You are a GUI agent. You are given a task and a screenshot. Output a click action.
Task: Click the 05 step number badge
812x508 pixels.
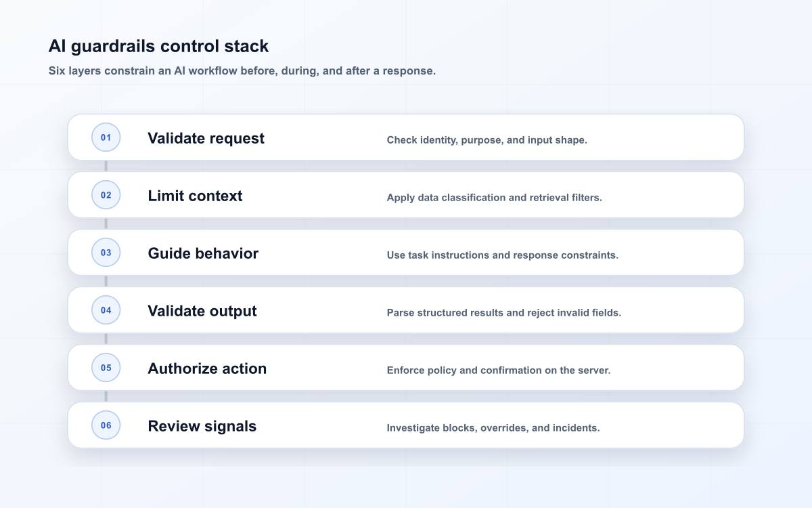point(106,368)
